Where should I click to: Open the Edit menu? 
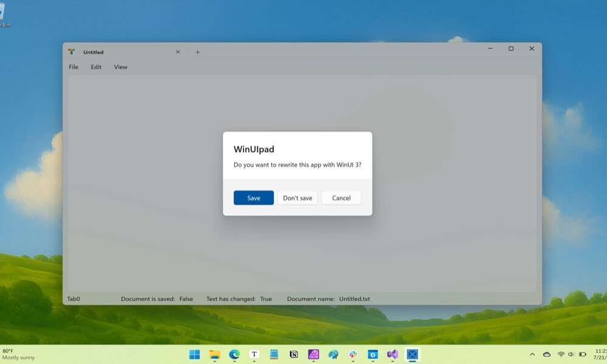(96, 67)
